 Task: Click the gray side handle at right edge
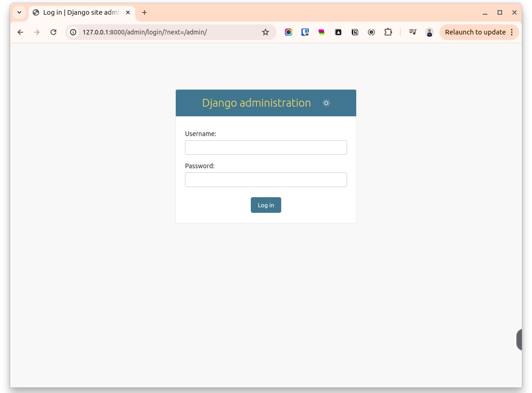tap(519, 340)
